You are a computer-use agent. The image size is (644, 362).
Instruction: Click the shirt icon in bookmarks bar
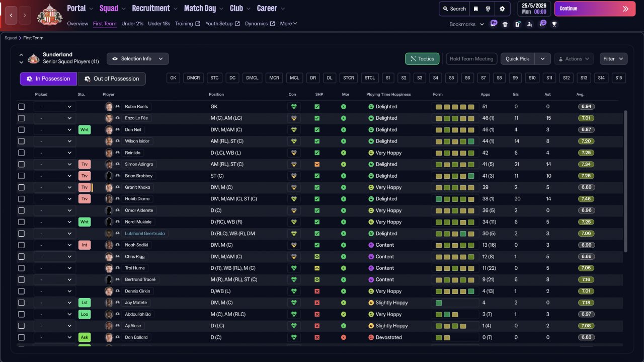pos(505,24)
